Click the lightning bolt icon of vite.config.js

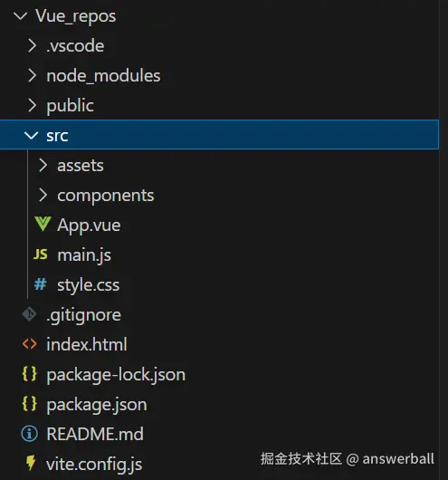pyautogui.click(x=31, y=463)
